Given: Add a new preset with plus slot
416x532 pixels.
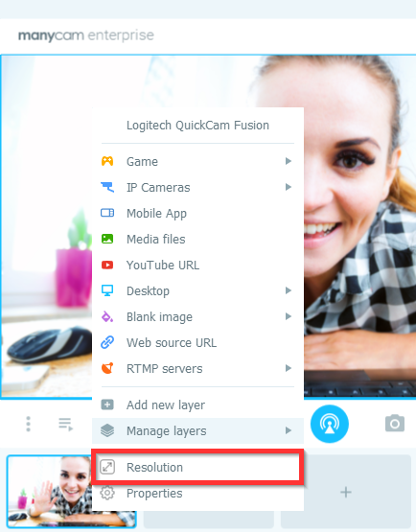Looking at the screenshot, I should (346, 492).
